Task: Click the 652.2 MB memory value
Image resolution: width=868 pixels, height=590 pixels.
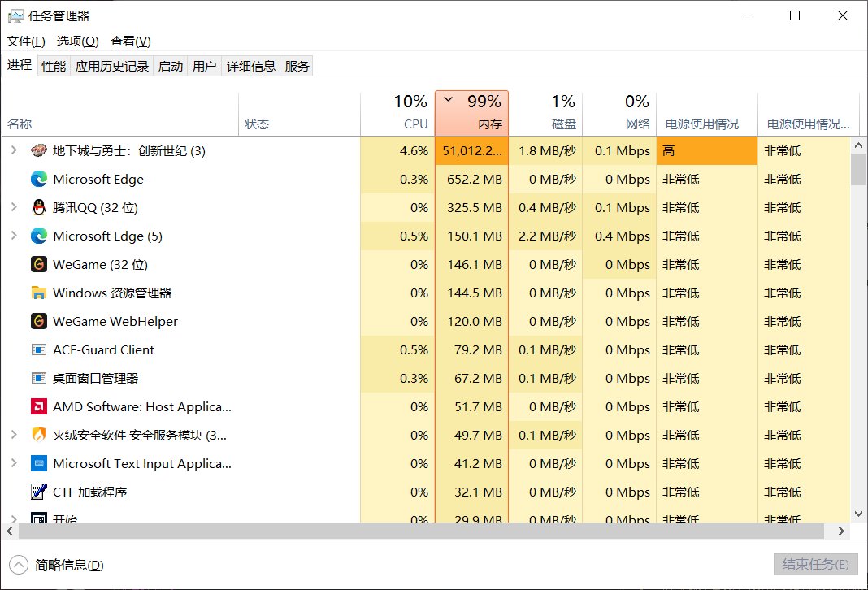Action: coord(475,180)
